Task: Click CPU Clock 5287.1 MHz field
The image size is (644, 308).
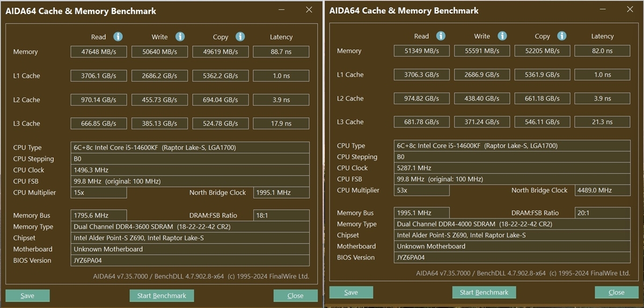Action: [x=513, y=168]
